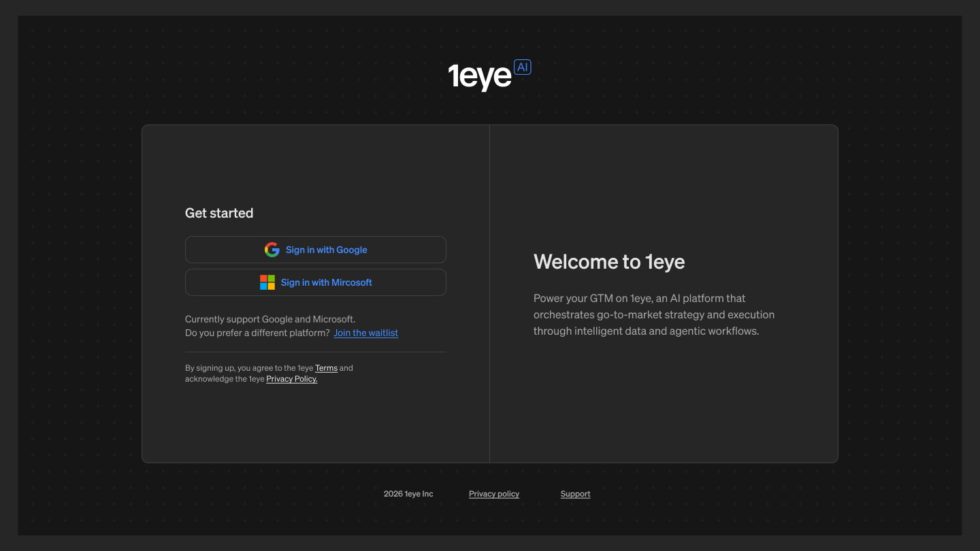Click the 'Power your GTM on 1eye' paragraph
The image size is (980, 551).
[654, 315]
